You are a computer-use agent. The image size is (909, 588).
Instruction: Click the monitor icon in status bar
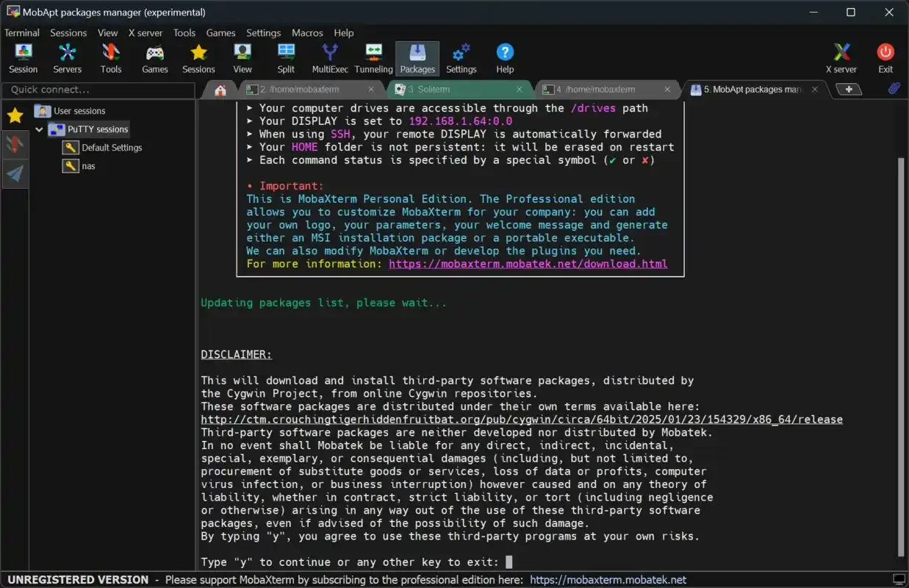pos(899,579)
